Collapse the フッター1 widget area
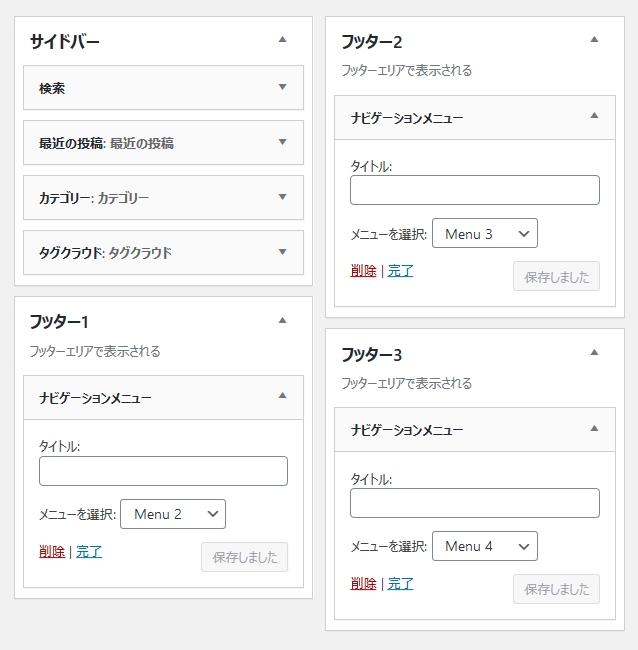This screenshot has width=638, height=650. (x=282, y=320)
